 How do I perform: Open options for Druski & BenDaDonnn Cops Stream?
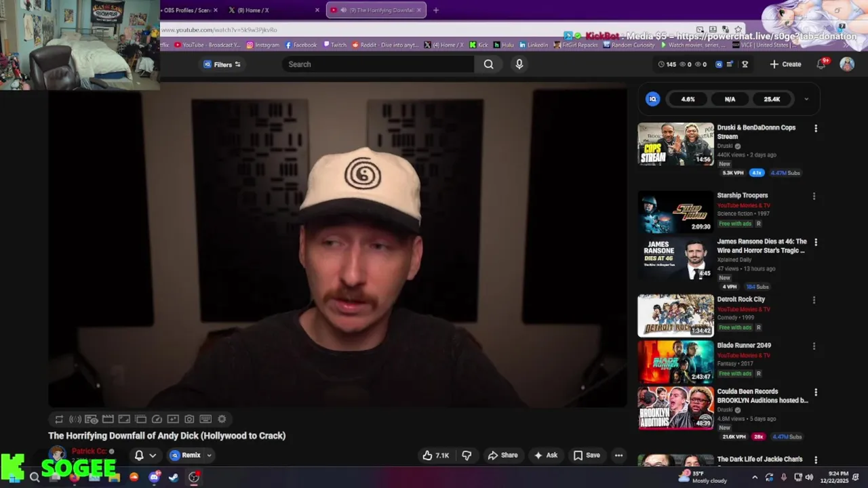point(816,128)
